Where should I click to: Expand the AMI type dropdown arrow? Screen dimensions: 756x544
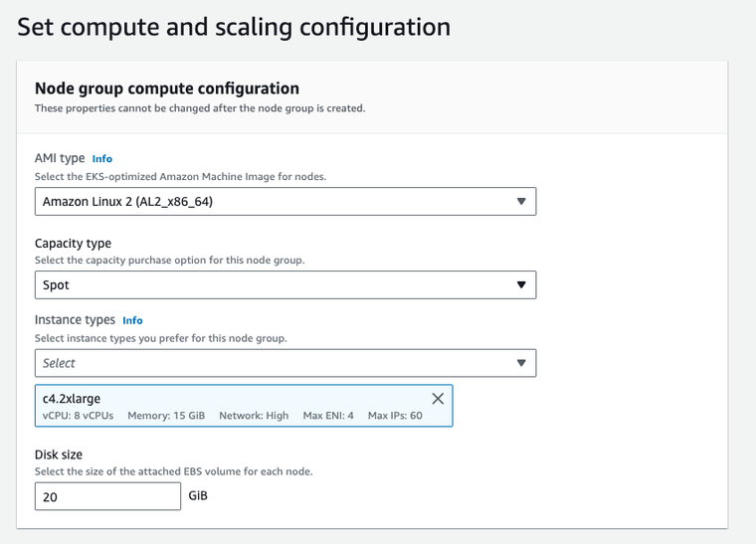pos(521,202)
